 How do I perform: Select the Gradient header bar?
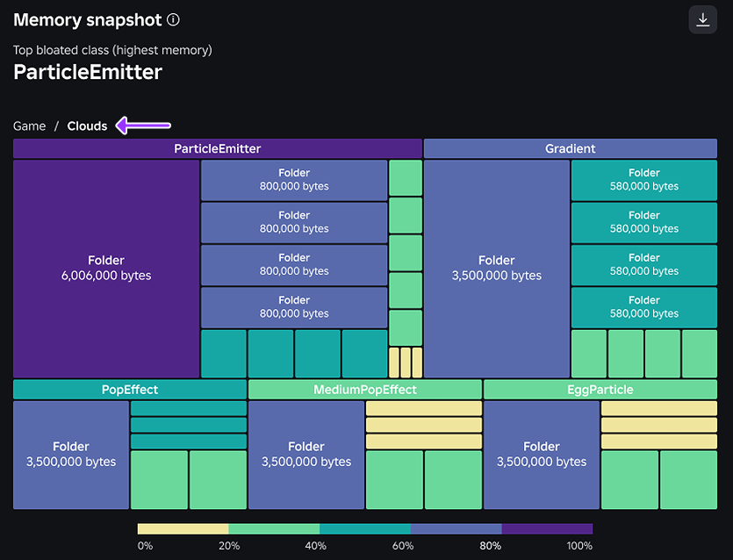click(571, 148)
